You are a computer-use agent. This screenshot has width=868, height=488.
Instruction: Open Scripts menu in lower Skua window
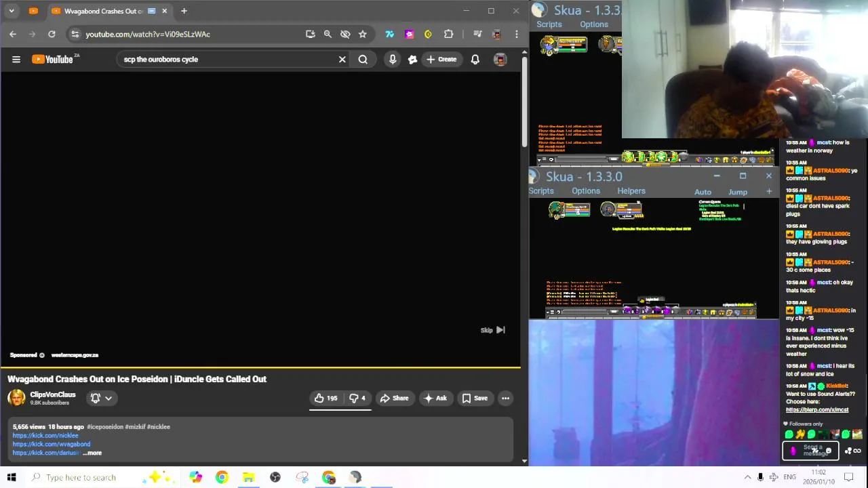(541, 191)
